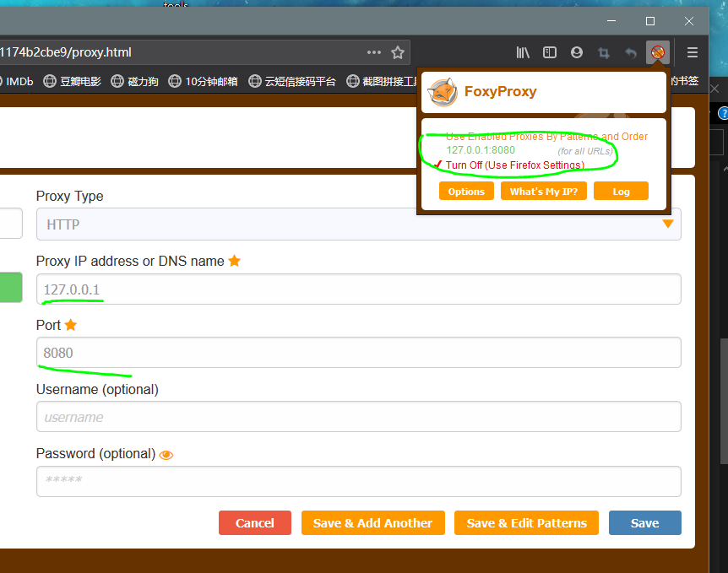Open the Firefox account icon
Screen dimensions: 728x573
point(577,52)
